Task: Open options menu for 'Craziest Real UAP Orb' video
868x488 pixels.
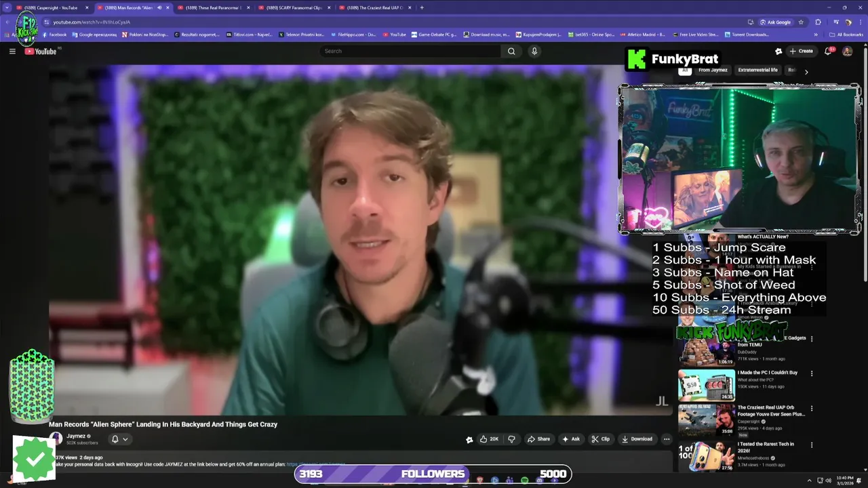Action: pyautogui.click(x=812, y=409)
